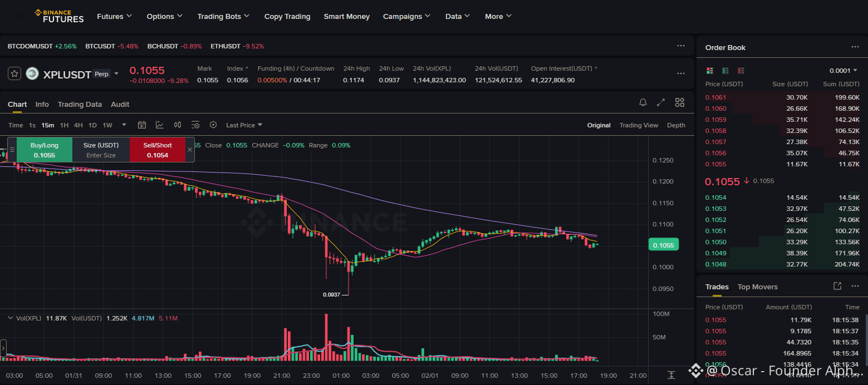The width and height of the screenshot is (868, 385).
Task: Select the 1s time interval
Action: point(32,125)
